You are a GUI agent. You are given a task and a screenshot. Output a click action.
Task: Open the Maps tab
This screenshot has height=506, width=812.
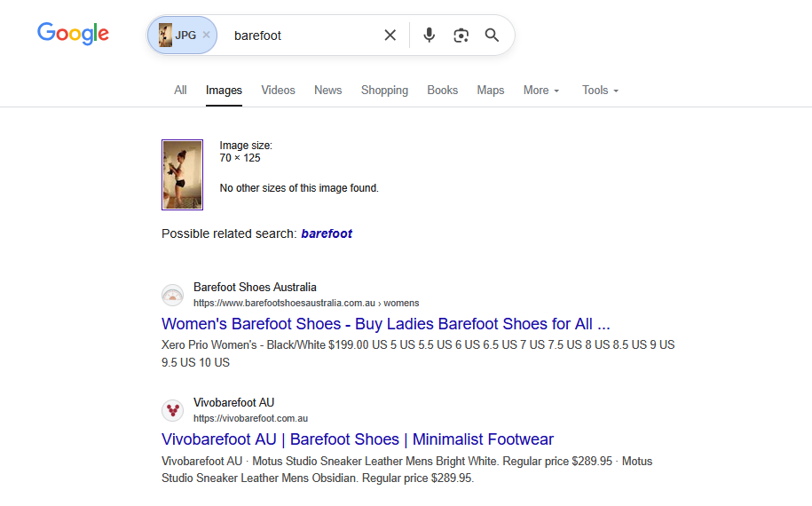click(491, 91)
